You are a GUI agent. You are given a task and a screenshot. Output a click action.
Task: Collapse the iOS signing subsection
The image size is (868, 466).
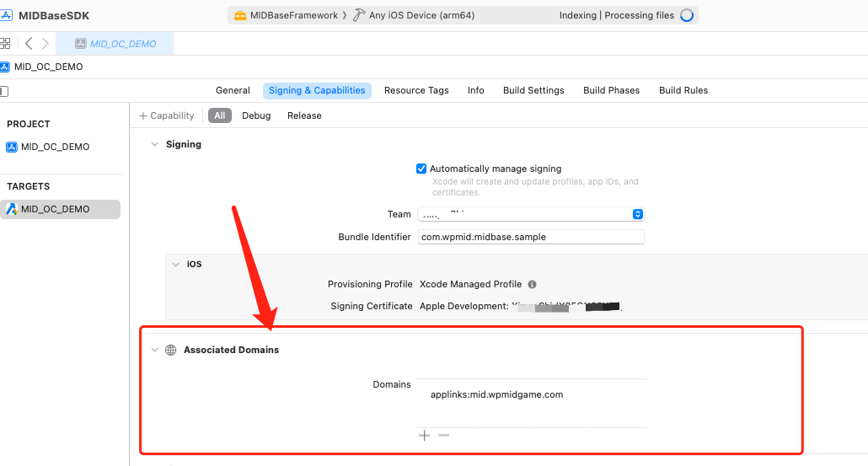[x=175, y=265]
